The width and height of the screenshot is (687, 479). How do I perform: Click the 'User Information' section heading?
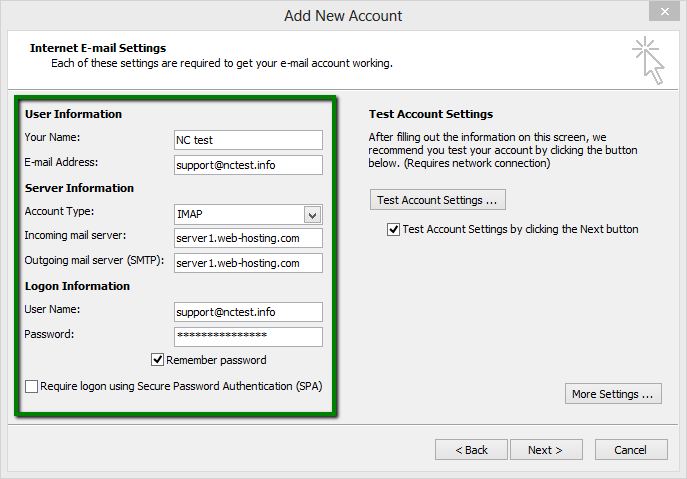(x=73, y=114)
